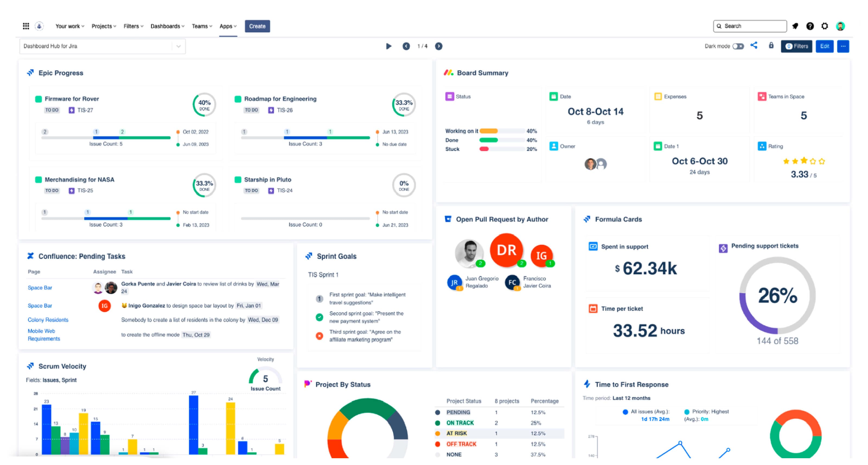Image resolution: width=868 pixels, height=465 pixels.
Task: Go to previous dashboard page arrow
Action: point(406,46)
